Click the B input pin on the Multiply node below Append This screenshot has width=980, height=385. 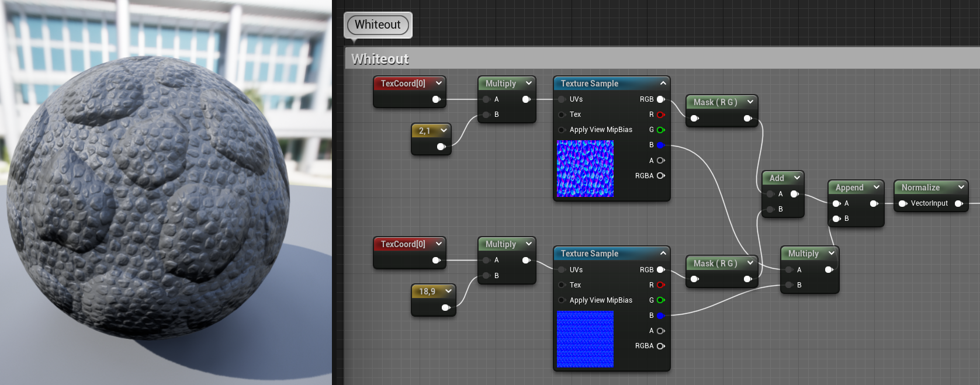click(789, 285)
